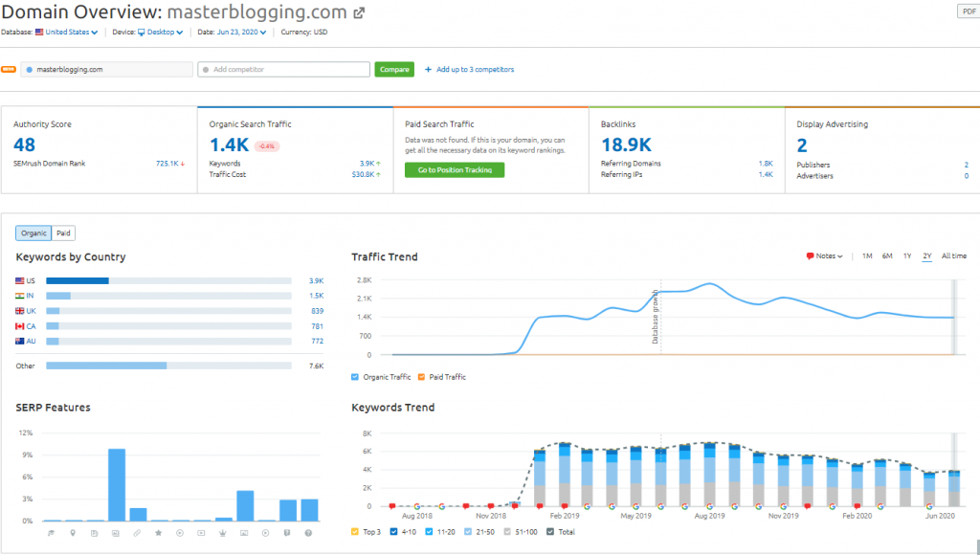Click the Add competitor input field
980x555 pixels.
click(x=283, y=70)
